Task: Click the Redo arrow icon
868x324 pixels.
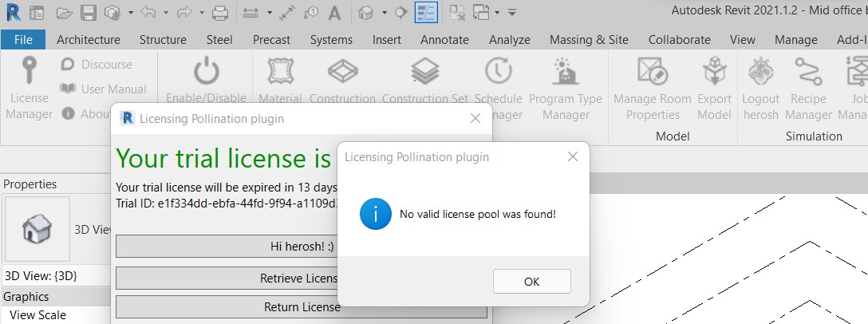Action: coord(185,12)
